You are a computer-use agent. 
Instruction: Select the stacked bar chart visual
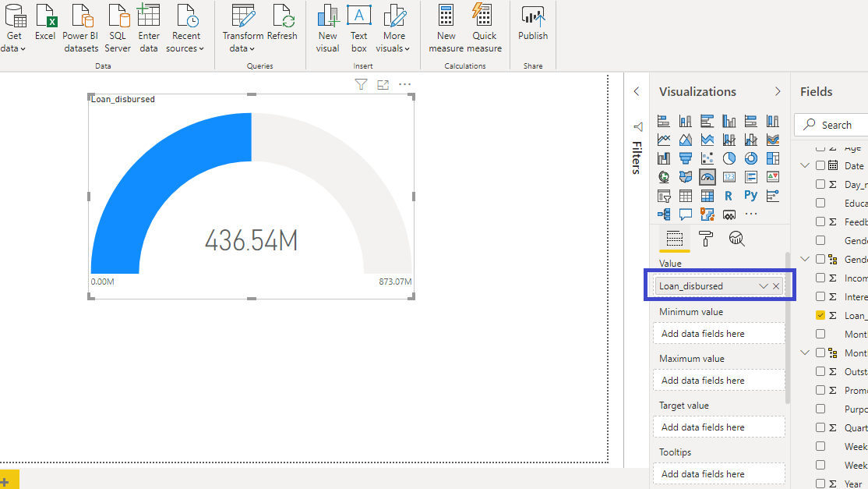tap(664, 121)
